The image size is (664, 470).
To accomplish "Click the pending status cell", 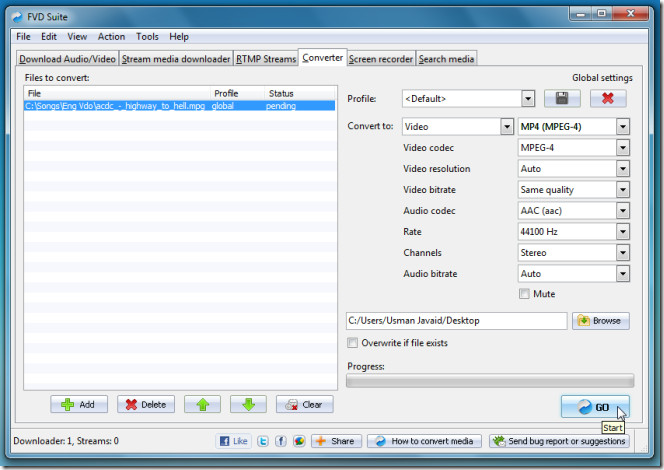I will [281, 106].
